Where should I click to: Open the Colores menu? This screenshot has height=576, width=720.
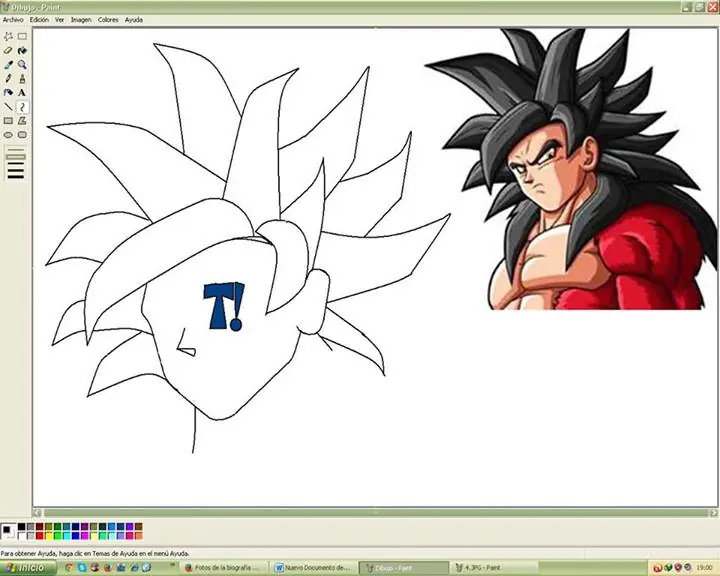point(108,20)
